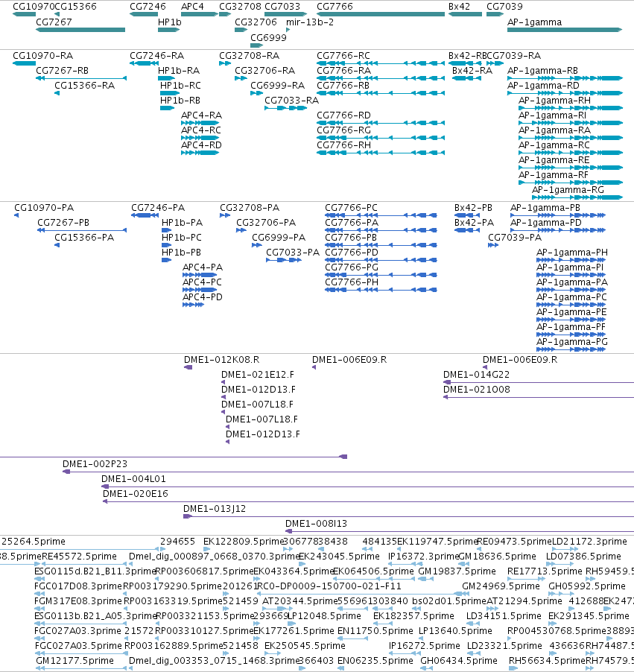Click EST RE45572.5prime

(79, 557)
